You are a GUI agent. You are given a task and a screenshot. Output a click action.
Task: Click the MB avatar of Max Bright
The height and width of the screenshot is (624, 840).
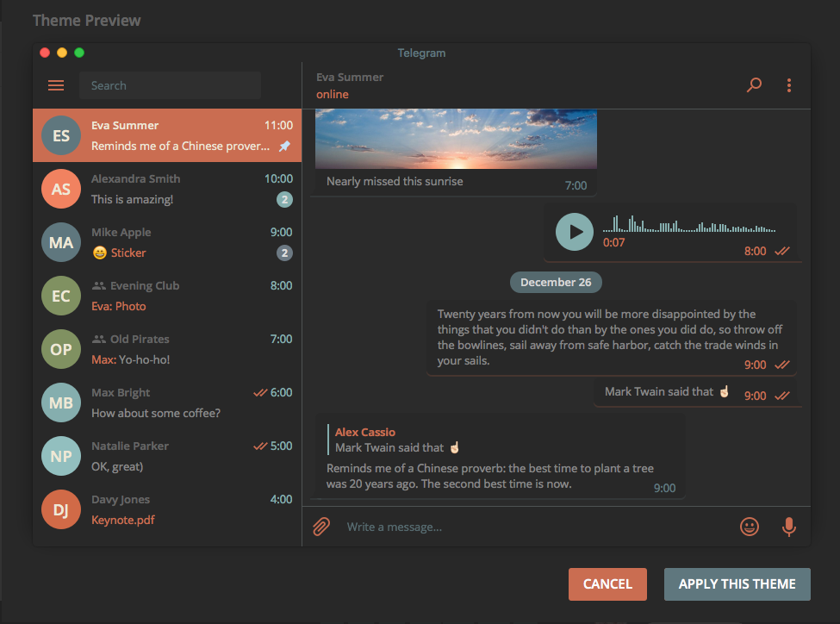[x=61, y=402]
